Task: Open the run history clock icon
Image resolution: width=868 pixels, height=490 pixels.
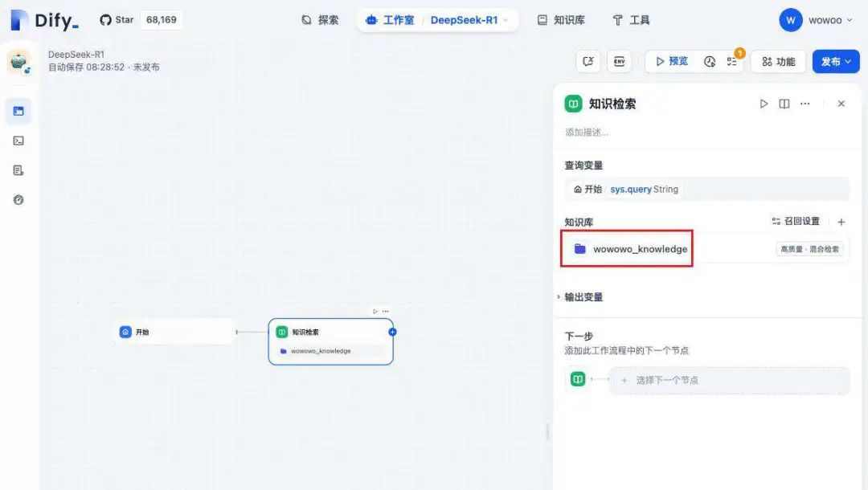Action: point(710,61)
